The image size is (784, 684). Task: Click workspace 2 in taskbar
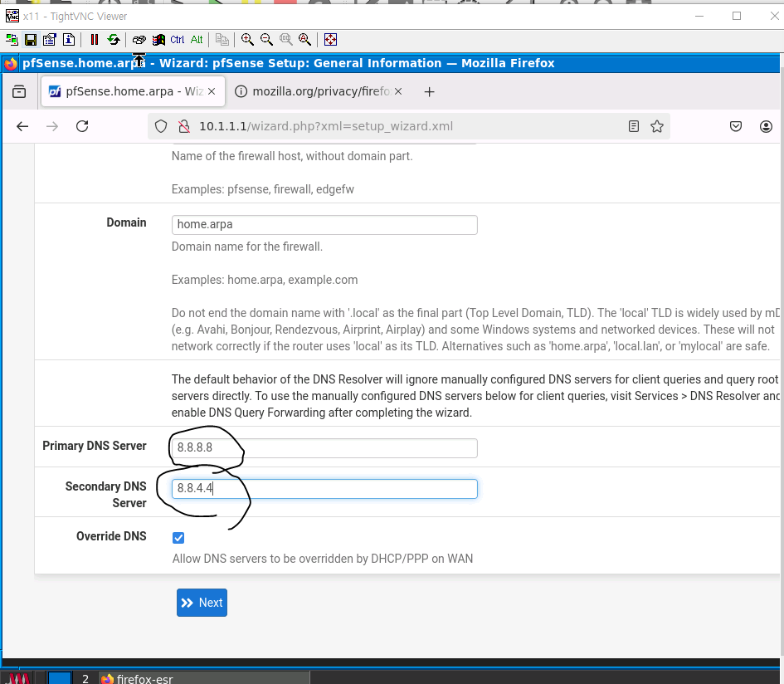(85, 678)
